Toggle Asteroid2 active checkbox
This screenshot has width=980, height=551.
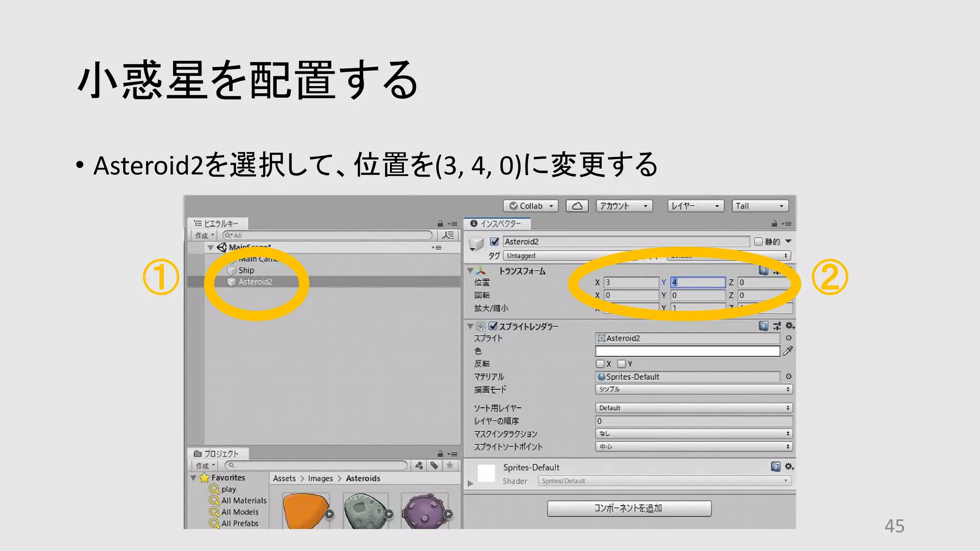tap(495, 242)
